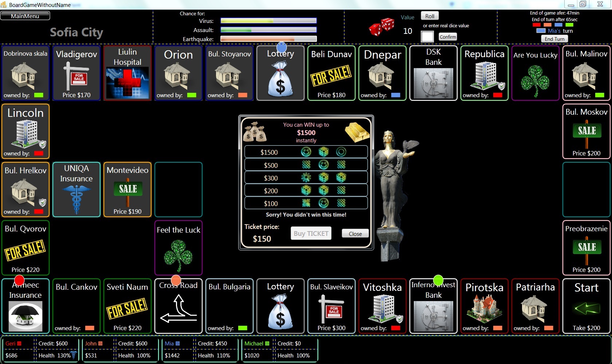Click the Bul. Malinov house icon
The image size is (612, 364).
pos(585,76)
